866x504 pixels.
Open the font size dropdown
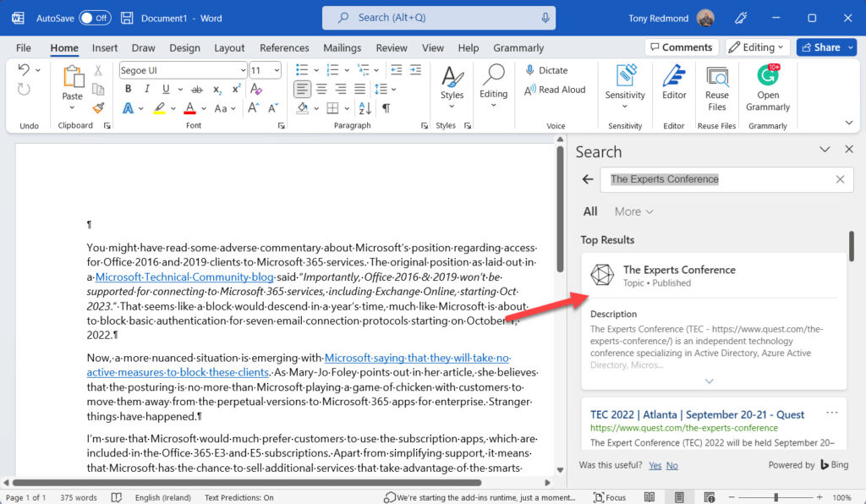pos(277,70)
